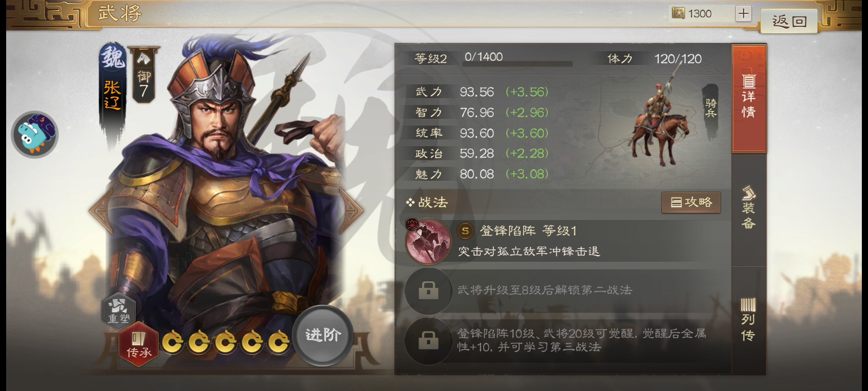This screenshot has height=391, width=868.
Task: Tap the cavalry 骑兵 unit preview
Action: click(660, 123)
